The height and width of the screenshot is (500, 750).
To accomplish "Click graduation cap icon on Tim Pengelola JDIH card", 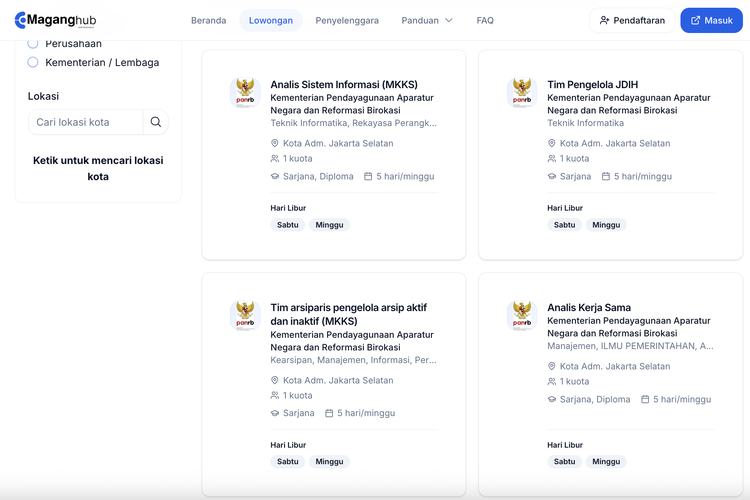I will tap(551, 176).
